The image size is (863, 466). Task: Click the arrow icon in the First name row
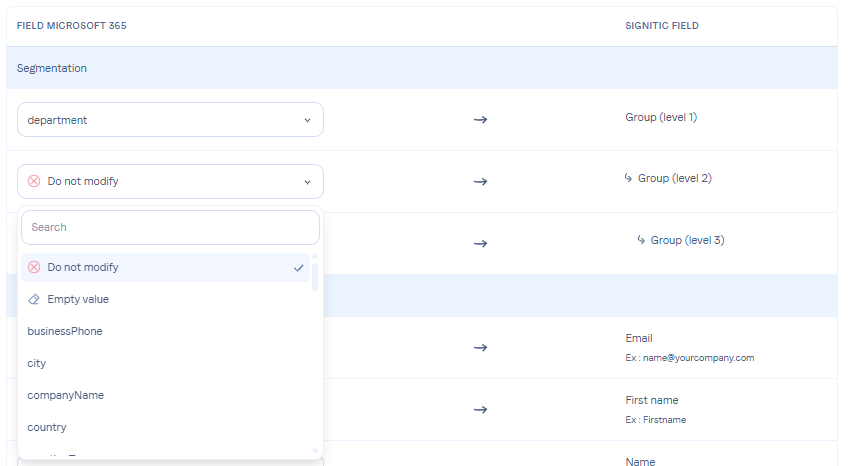(x=480, y=409)
